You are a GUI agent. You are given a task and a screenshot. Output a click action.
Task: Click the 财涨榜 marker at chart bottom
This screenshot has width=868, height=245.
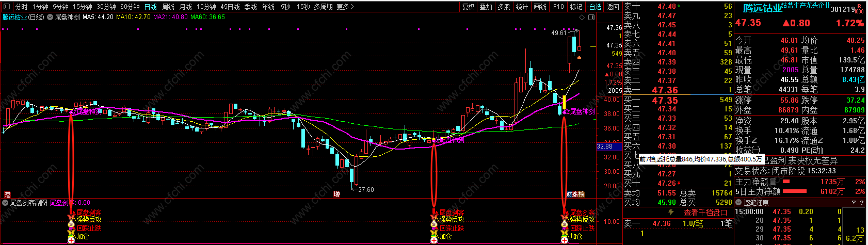(575, 194)
